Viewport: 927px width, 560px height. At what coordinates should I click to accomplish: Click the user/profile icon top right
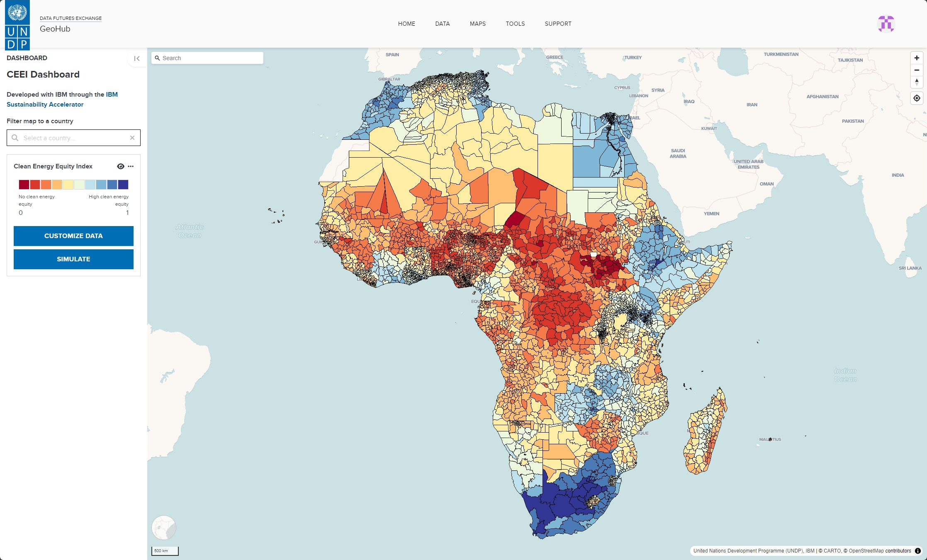point(887,23)
